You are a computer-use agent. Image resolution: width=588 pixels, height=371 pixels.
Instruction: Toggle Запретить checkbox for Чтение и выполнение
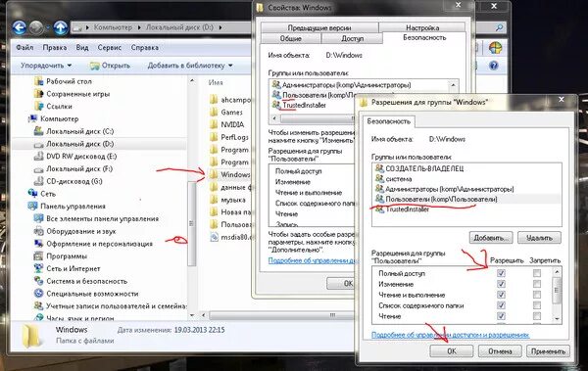coord(537,295)
